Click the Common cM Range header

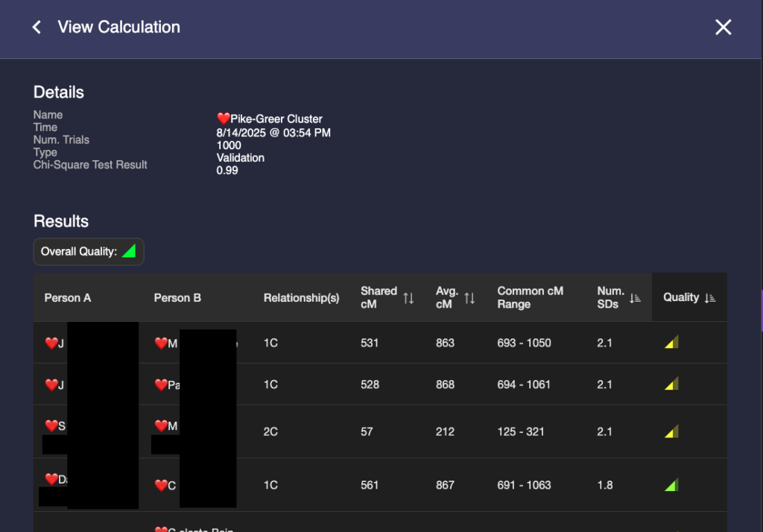[x=530, y=298]
